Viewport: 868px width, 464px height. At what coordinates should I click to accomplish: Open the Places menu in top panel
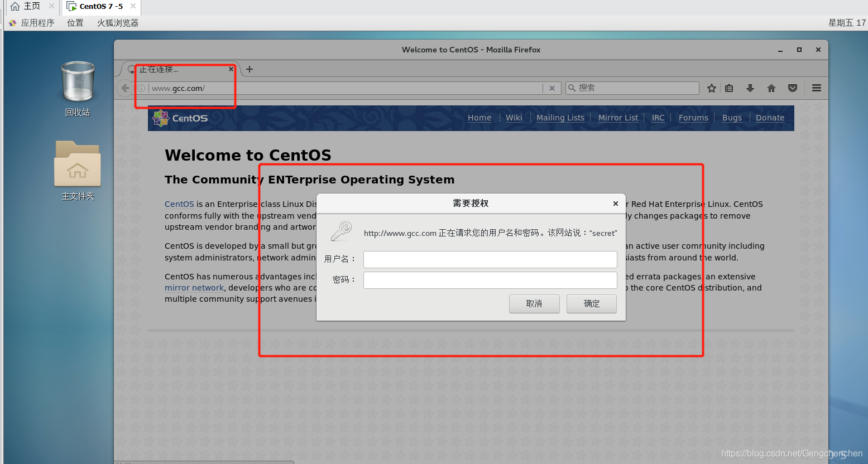[75, 23]
